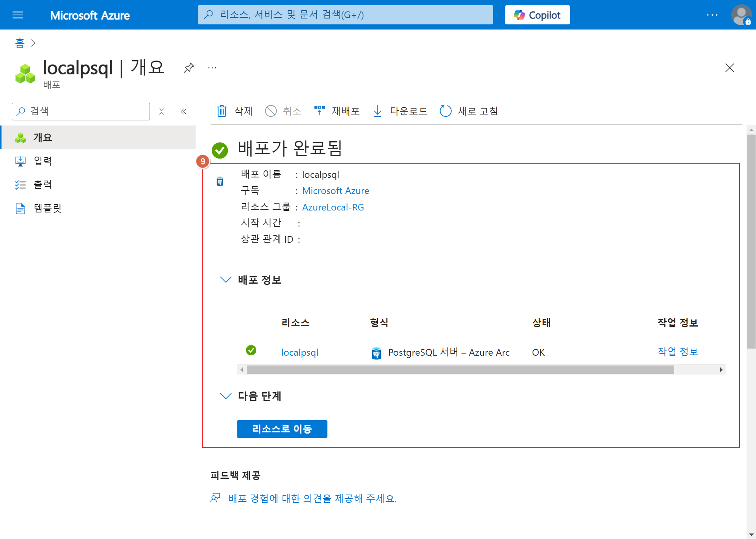Image resolution: width=756 pixels, height=539 pixels.
Task: Collapse the 배포 정보 section
Action: click(x=226, y=280)
